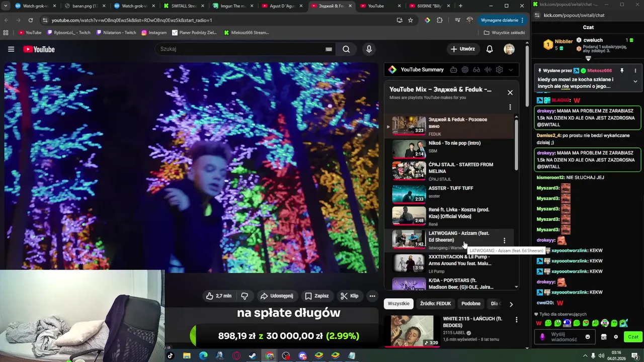
Task: Open the YouTube account avatar menu
Action: pyautogui.click(x=509, y=49)
